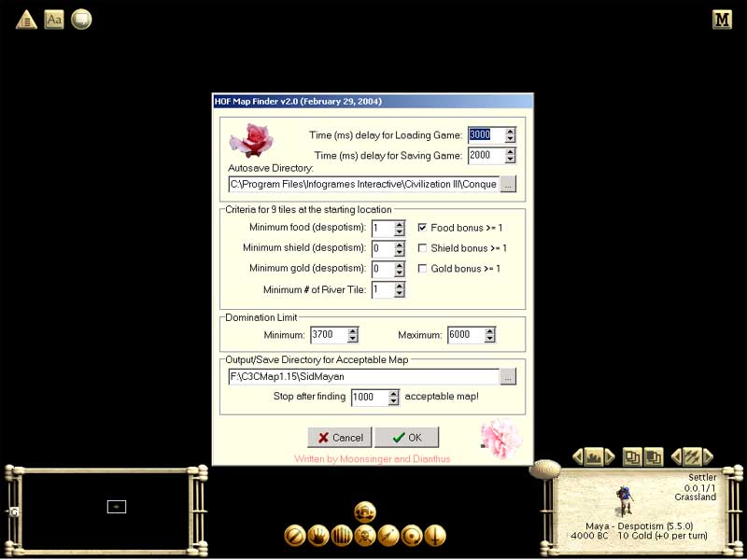Screen dimensions: 747x560
Task: Increase Saving Game delay with up arrow
Action: click(x=510, y=152)
